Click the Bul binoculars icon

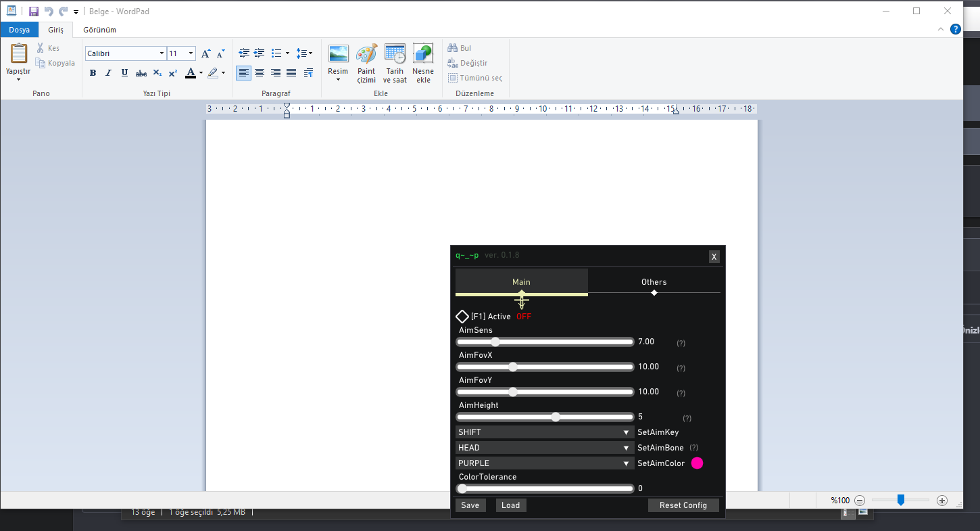coord(453,48)
